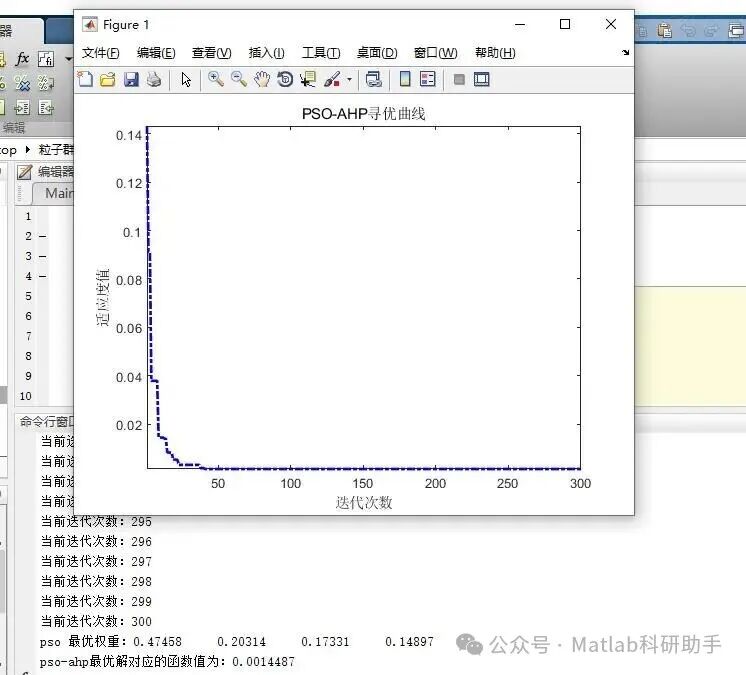
Task: Open file using the folder icon
Action: 108,79
